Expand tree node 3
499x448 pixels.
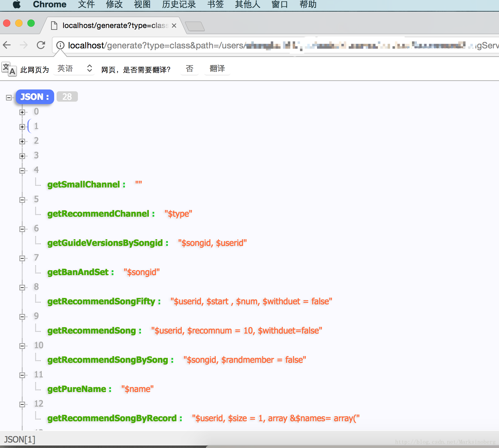[x=22, y=156]
